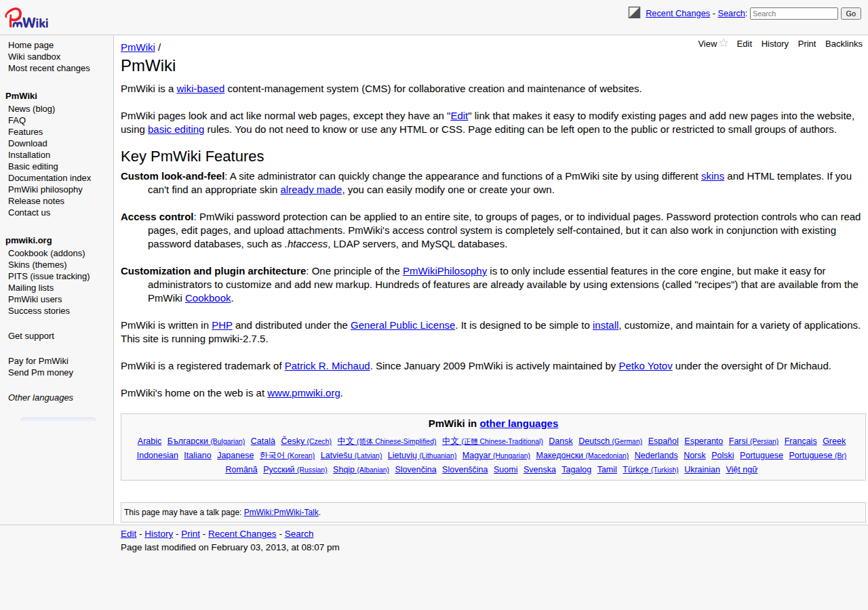The height and width of the screenshot is (610, 868).
Task: Click the Go search button
Action: tap(851, 14)
